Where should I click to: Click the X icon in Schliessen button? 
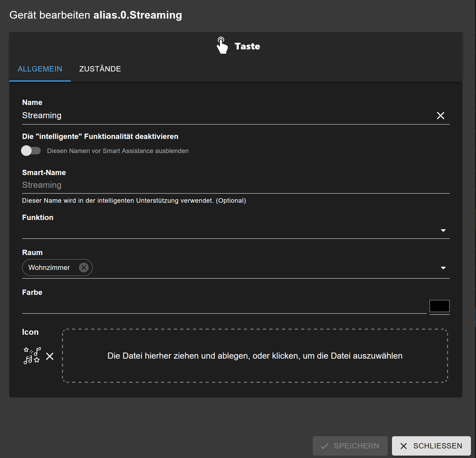[x=403, y=446]
